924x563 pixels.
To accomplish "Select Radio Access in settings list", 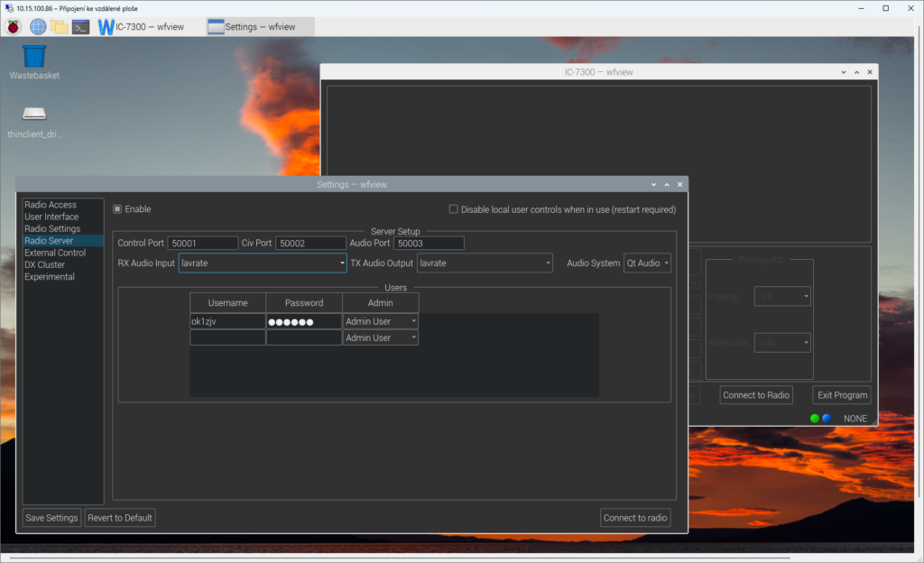I will (x=51, y=205).
